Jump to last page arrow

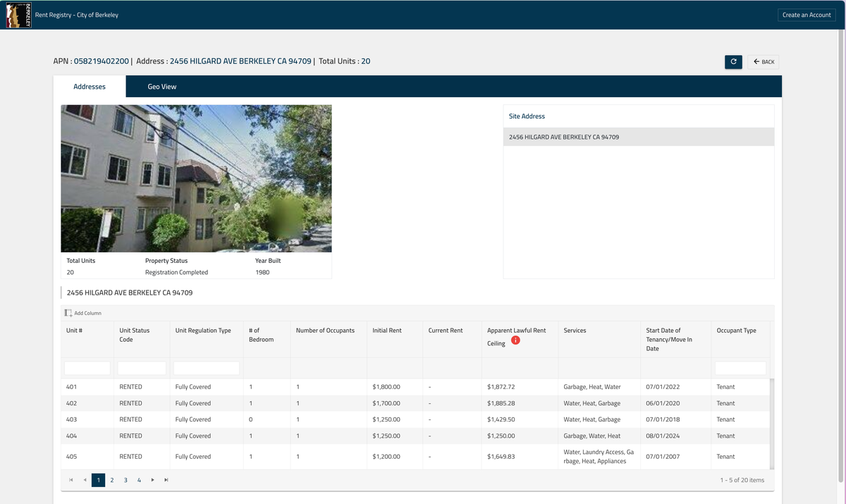pyautogui.click(x=166, y=480)
